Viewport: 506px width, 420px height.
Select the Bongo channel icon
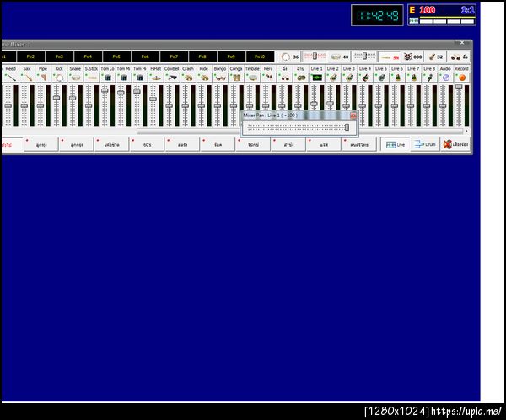click(220, 78)
